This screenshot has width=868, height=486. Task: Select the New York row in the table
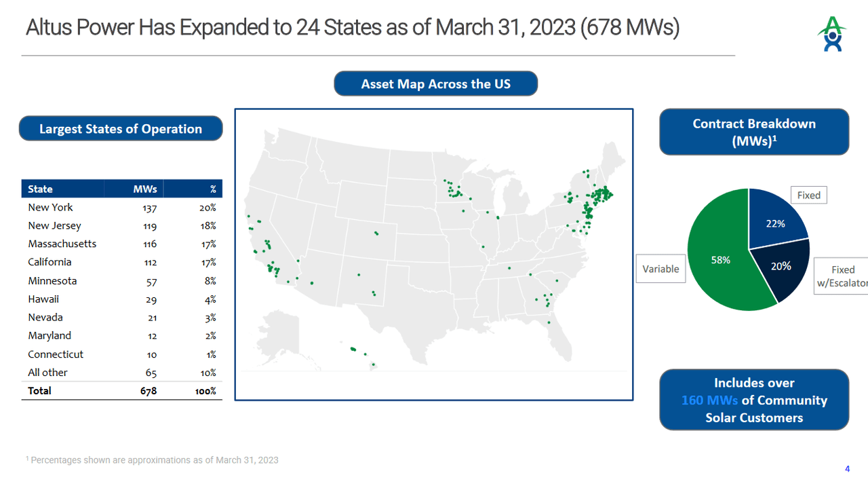click(50, 207)
